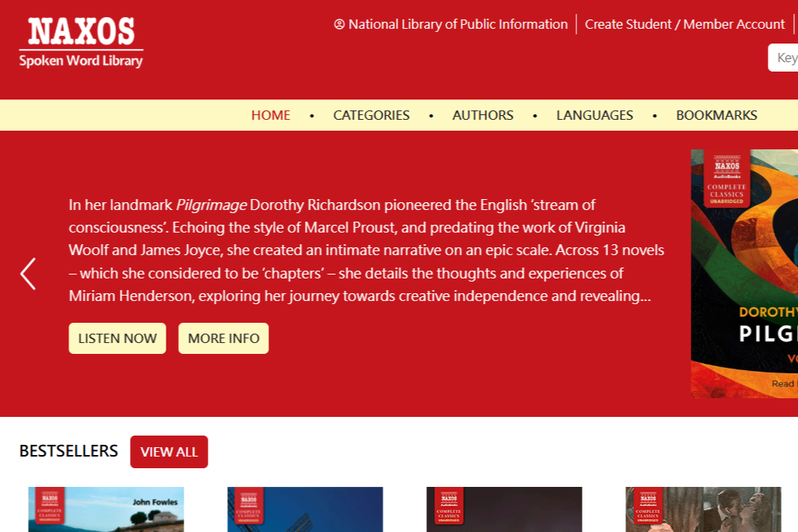Image resolution: width=798 pixels, height=532 pixels.
Task: Open the CATEGORIES menu
Action: (371, 115)
